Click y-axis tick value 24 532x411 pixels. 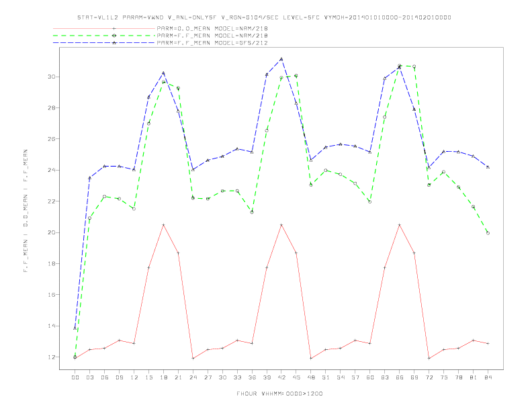tap(51, 170)
